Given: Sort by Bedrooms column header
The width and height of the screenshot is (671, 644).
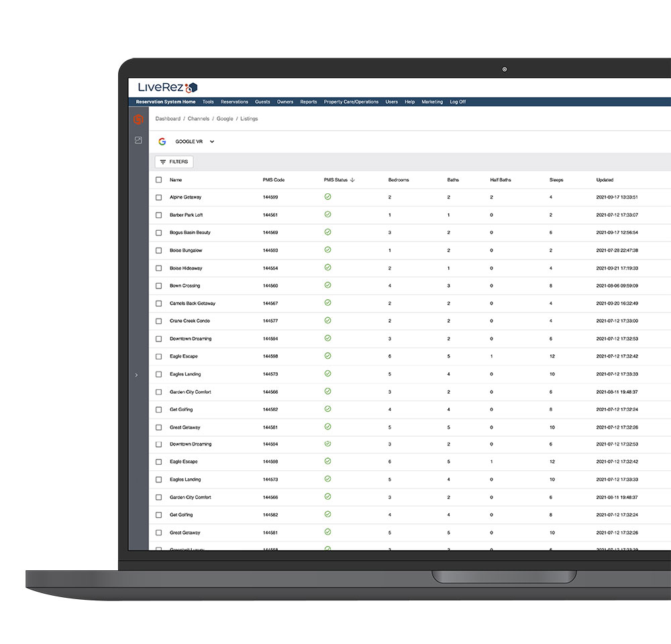Looking at the screenshot, I should click(x=399, y=180).
